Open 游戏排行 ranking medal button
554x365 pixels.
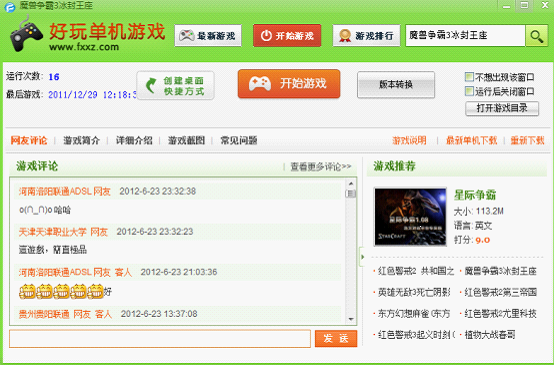click(366, 36)
